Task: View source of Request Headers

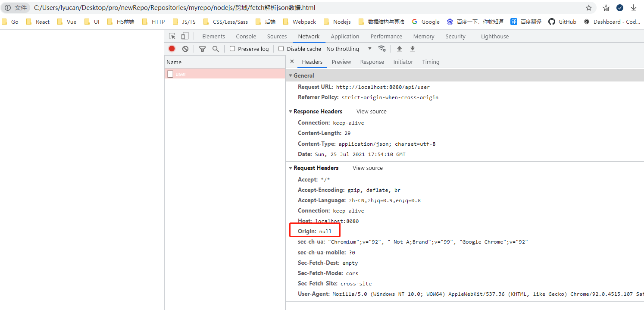Action: (x=368, y=168)
